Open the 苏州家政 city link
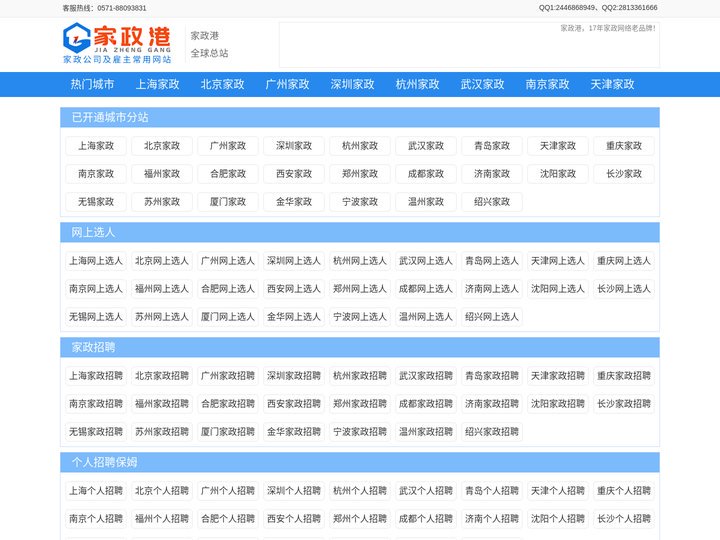This screenshot has height=540, width=720. point(162,202)
